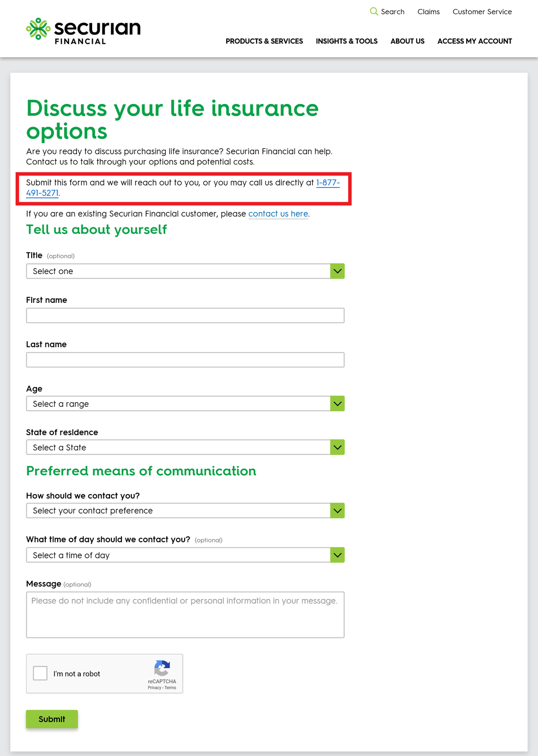The height and width of the screenshot is (756, 538).
Task: Check the I'm not a robot box
Action: click(40, 673)
